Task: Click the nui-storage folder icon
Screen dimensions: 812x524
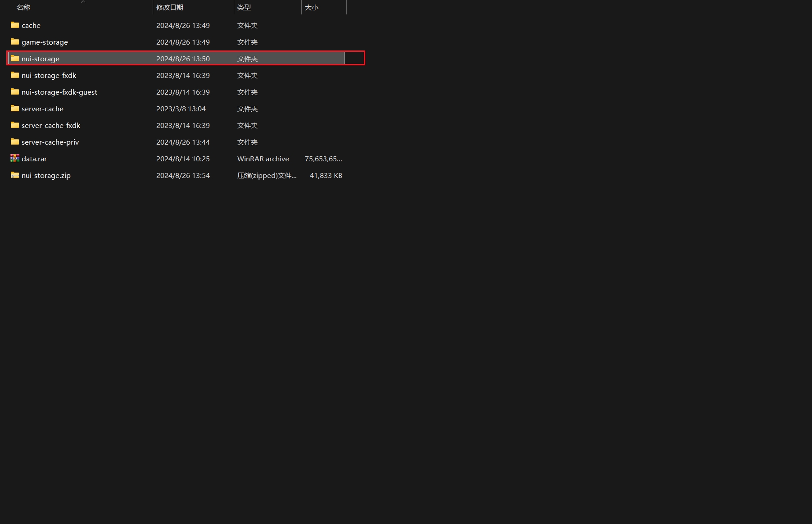Action: click(15, 59)
